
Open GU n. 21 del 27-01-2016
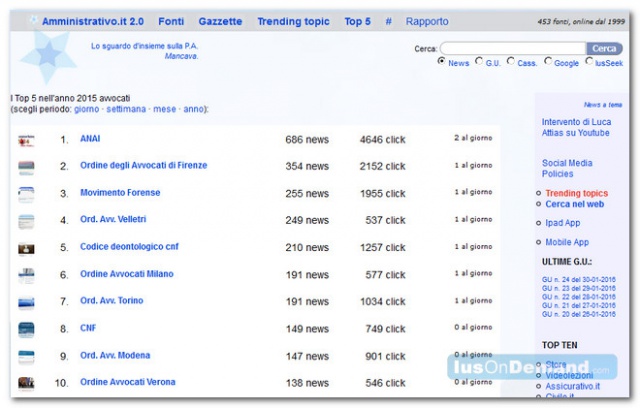tap(579, 305)
